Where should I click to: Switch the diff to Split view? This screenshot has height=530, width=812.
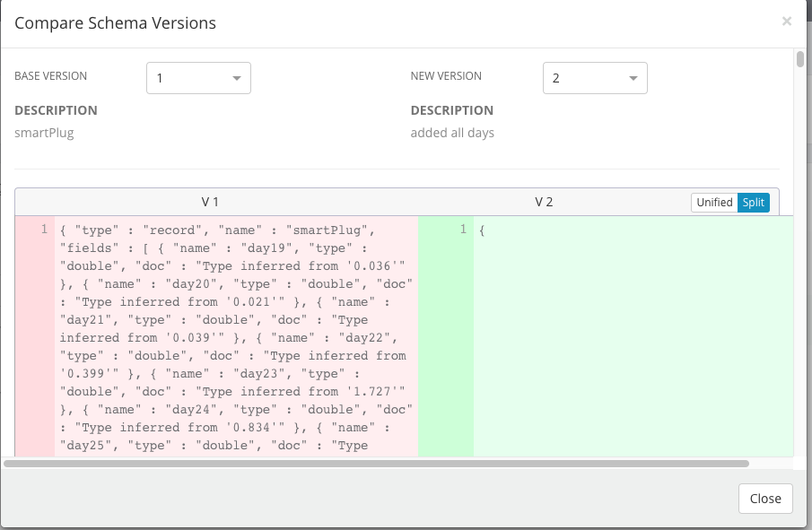click(754, 203)
